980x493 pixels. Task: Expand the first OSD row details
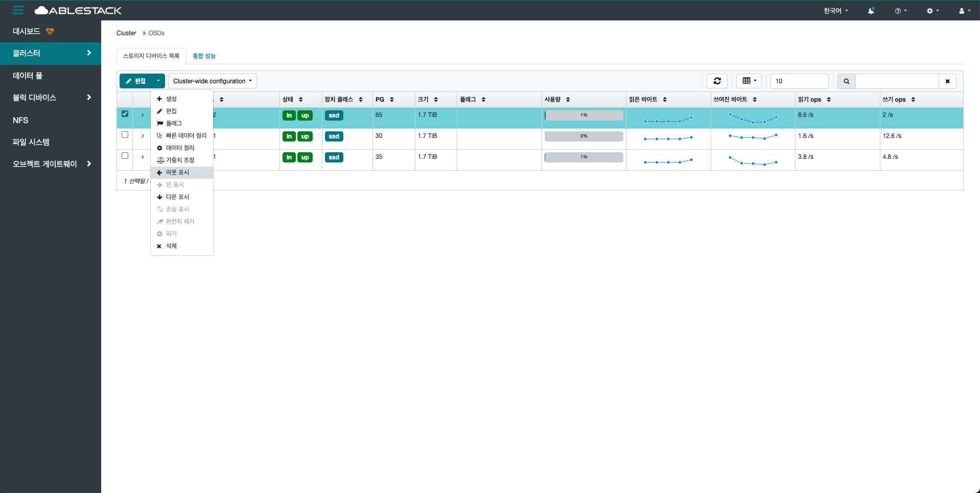(143, 115)
